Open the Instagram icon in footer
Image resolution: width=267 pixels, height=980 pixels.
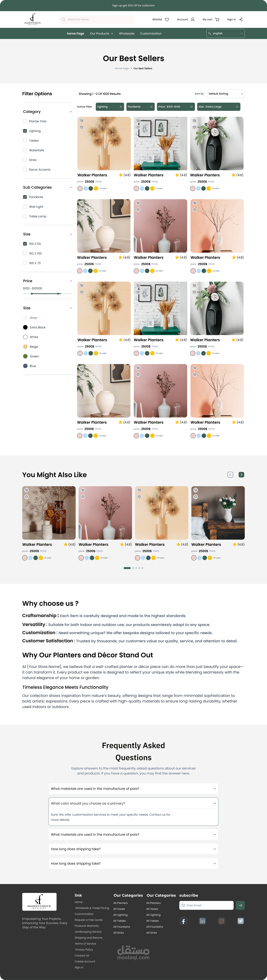pyautogui.click(x=221, y=921)
